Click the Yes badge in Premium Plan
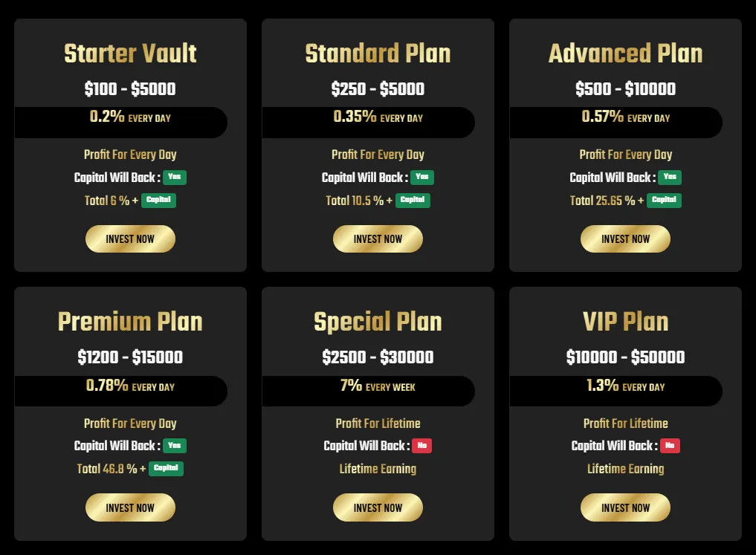756x555 pixels. click(175, 446)
